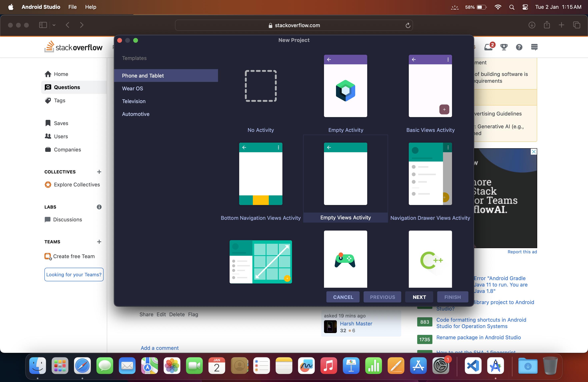Click the Labs info icon
The width and height of the screenshot is (588, 382).
[99, 207]
